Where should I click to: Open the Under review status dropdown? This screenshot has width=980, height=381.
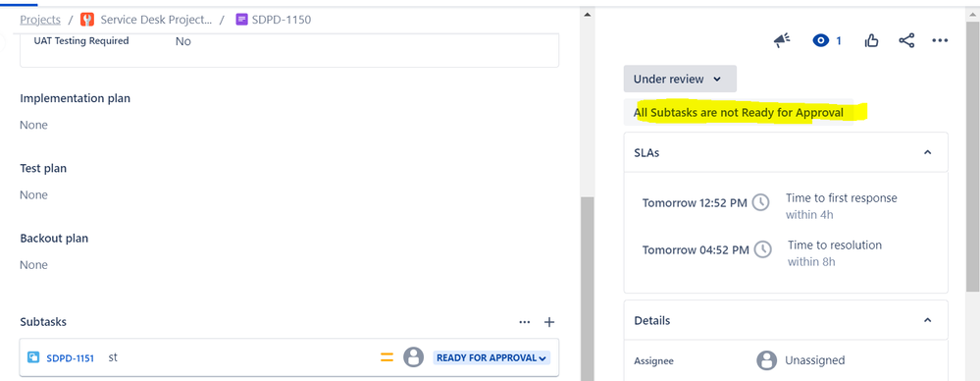[680, 79]
